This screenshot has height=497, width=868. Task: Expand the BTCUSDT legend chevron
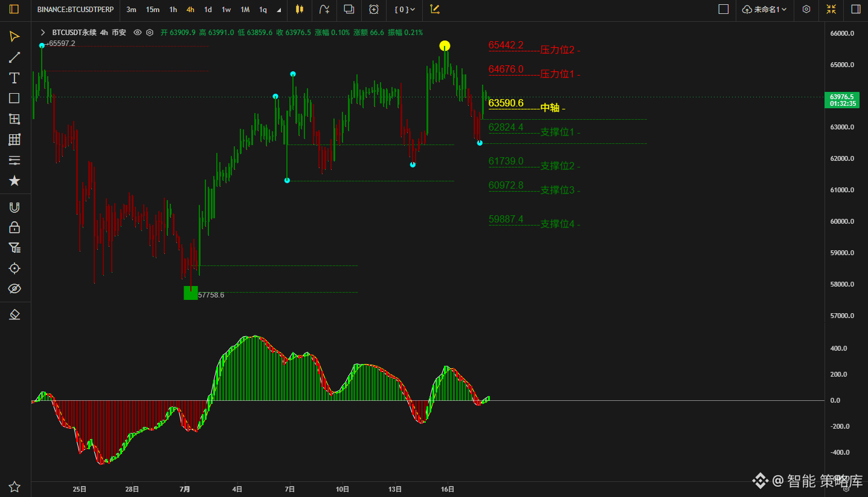click(42, 33)
